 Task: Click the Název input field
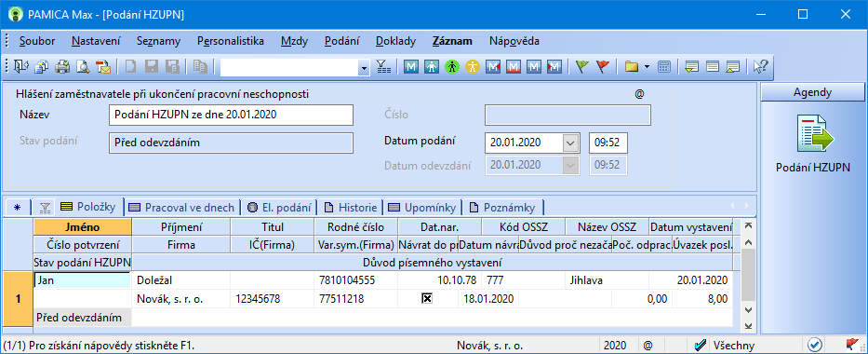231,116
